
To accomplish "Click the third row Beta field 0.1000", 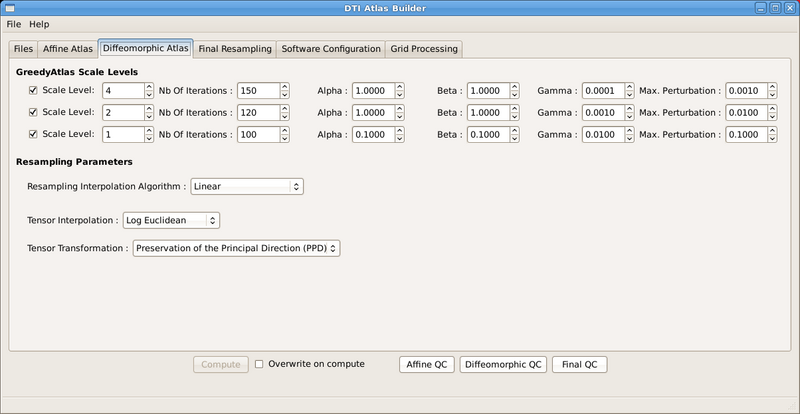I will tap(488, 135).
